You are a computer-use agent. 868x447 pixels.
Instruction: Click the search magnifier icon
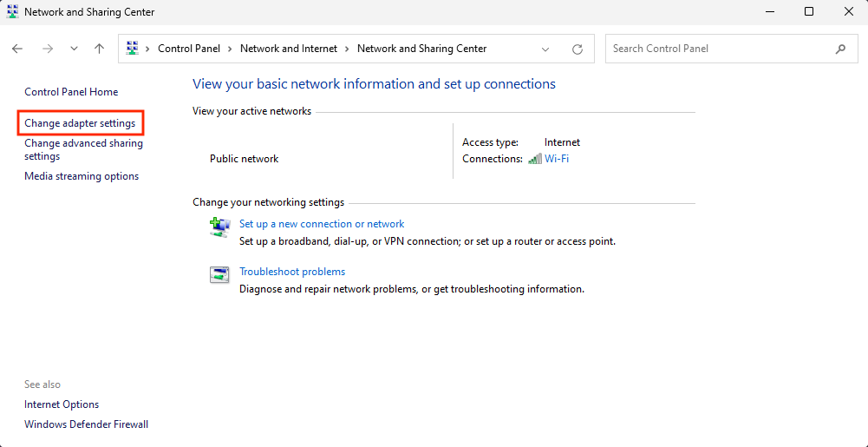click(840, 49)
